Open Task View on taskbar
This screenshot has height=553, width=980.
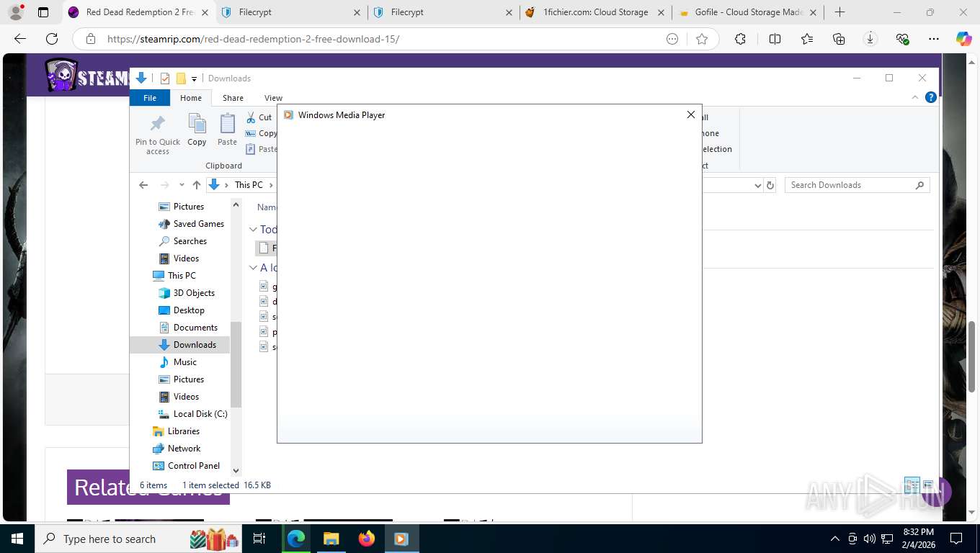pyautogui.click(x=259, y=539)
